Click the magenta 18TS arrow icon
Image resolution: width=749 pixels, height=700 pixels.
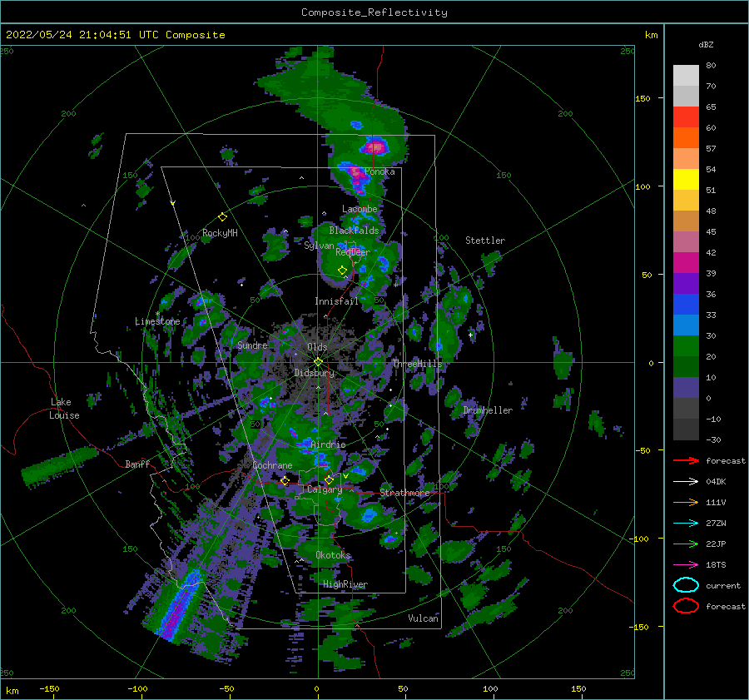[686, 565]
